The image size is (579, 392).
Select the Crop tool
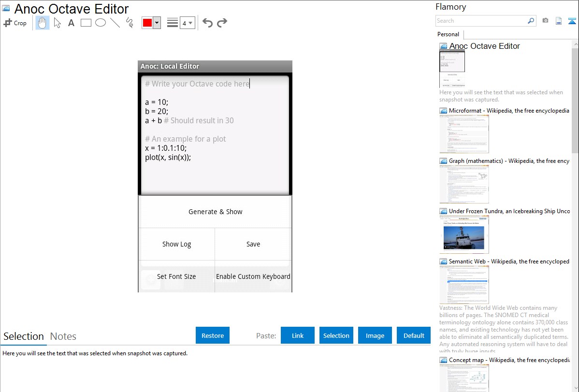click(x=15, y=23)
